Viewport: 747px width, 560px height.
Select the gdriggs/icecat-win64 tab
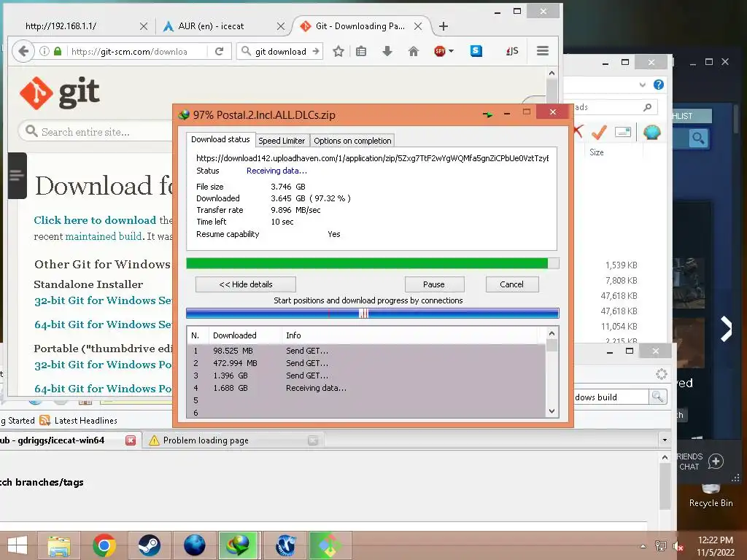(x=69, y=440)
